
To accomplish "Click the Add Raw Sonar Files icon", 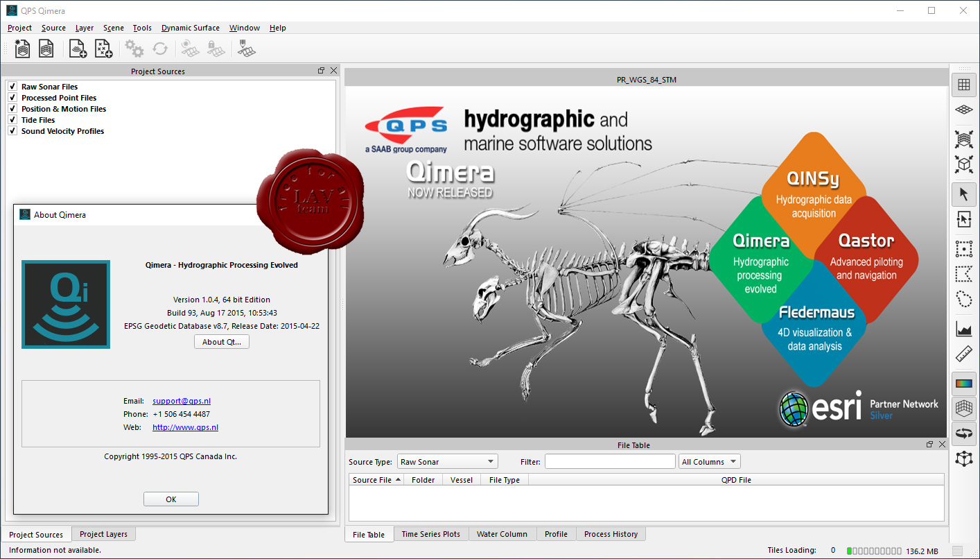I will [78, 49].
